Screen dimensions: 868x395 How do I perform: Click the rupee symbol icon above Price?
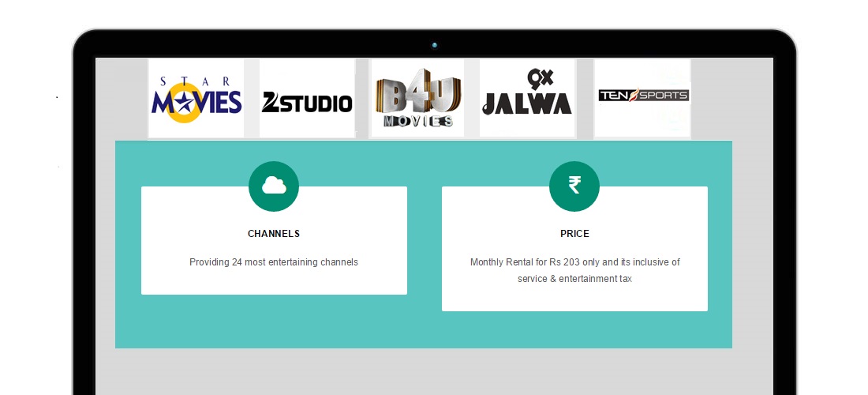pyautogui.click(x=574, y=186)
